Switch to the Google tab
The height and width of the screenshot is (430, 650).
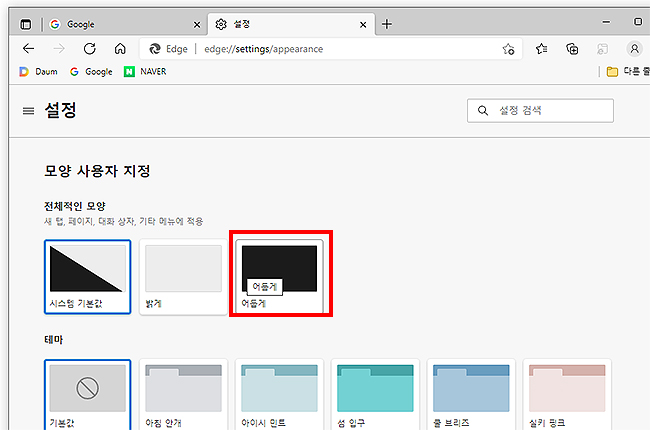coord(126,24)
